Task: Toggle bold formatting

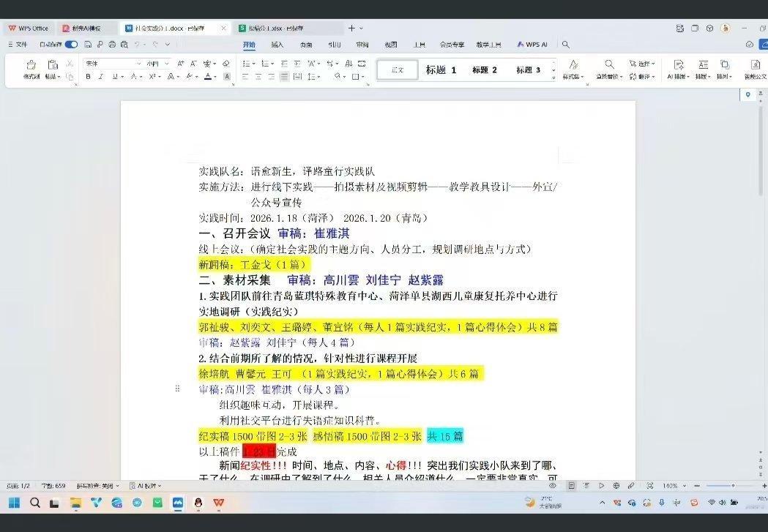Action: [88, 76]
